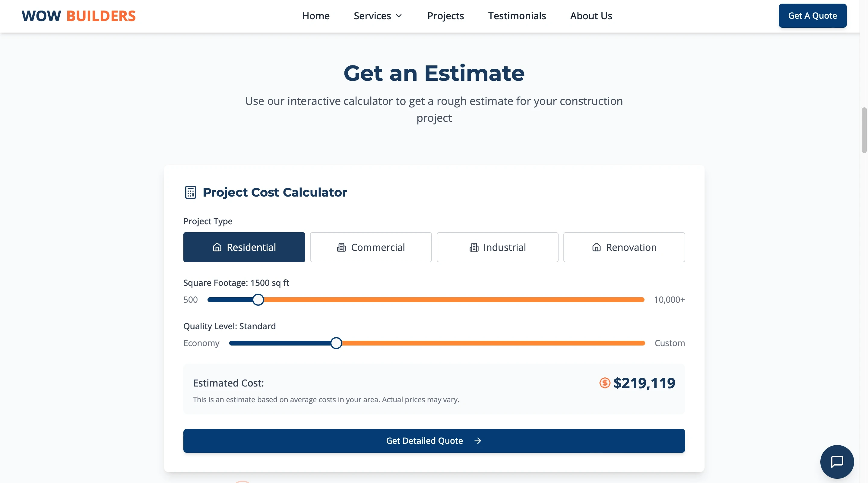Click the 'Actual prices may vary' disclaimer
Viewport: 868px width, 483px height.
[x=420, y=399]
